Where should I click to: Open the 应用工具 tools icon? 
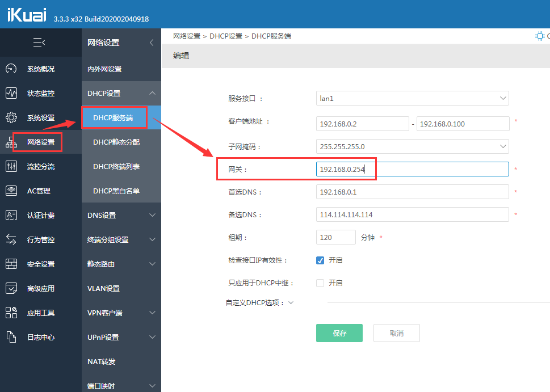coord(11,313)
